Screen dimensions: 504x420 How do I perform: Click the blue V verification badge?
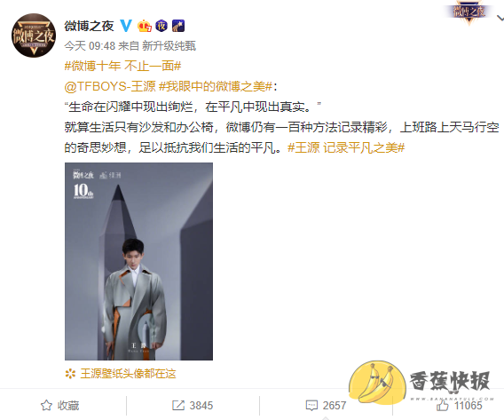click(x=126, y=26)
